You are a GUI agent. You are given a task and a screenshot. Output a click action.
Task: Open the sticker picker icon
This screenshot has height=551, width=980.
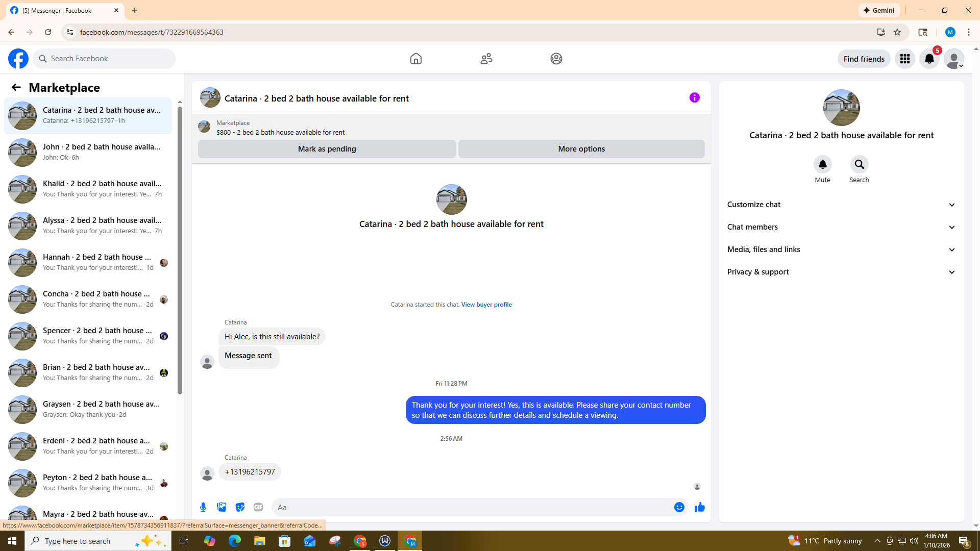point(240,507)
